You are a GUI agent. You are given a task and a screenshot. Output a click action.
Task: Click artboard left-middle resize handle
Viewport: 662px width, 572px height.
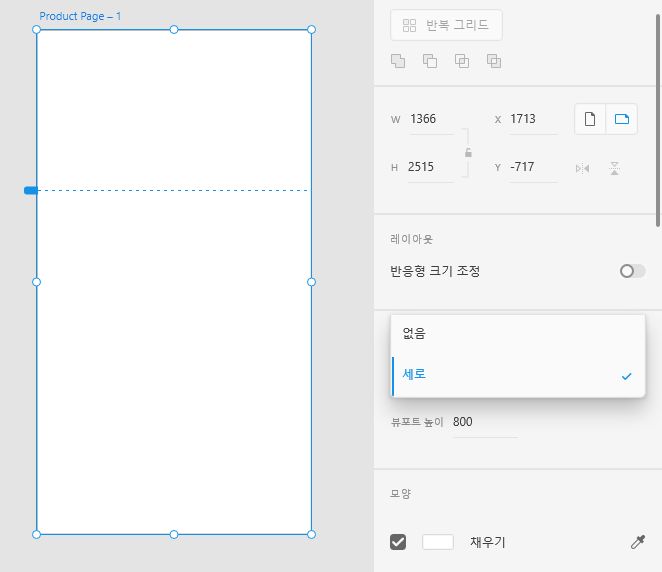36,282
